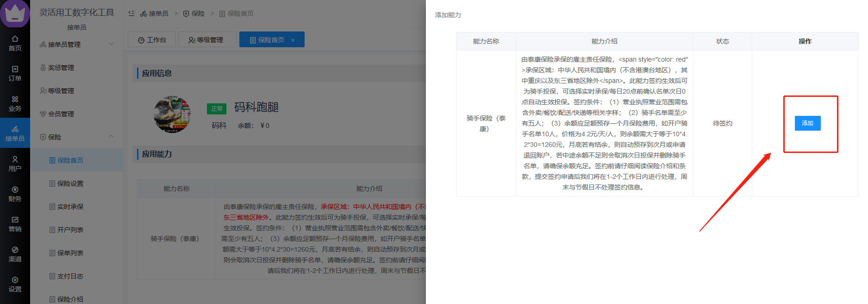Open 支付日志 submenu item
The image size is (868, 304).
(x=77, y=276)
